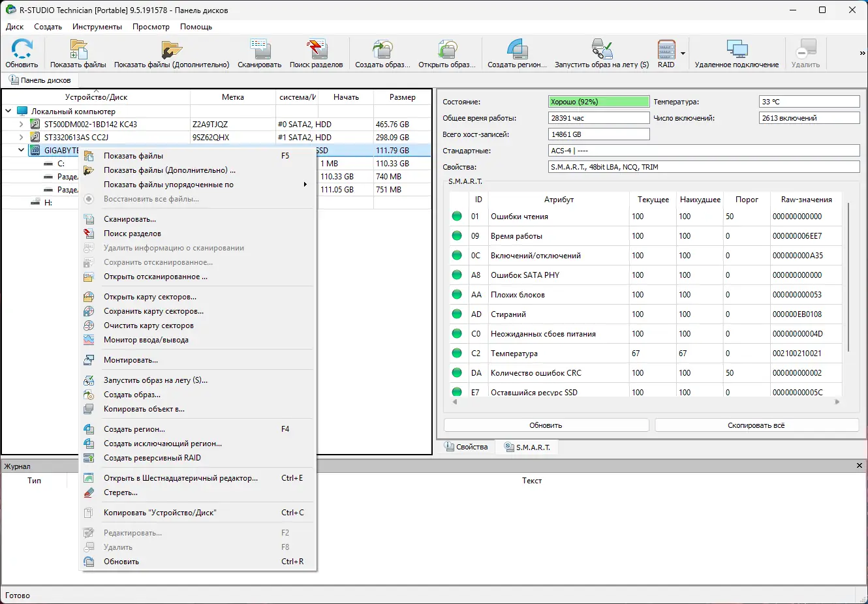
Task: Click the S.M.A.R.T. table vertical scrollbar
Action: 848,277
